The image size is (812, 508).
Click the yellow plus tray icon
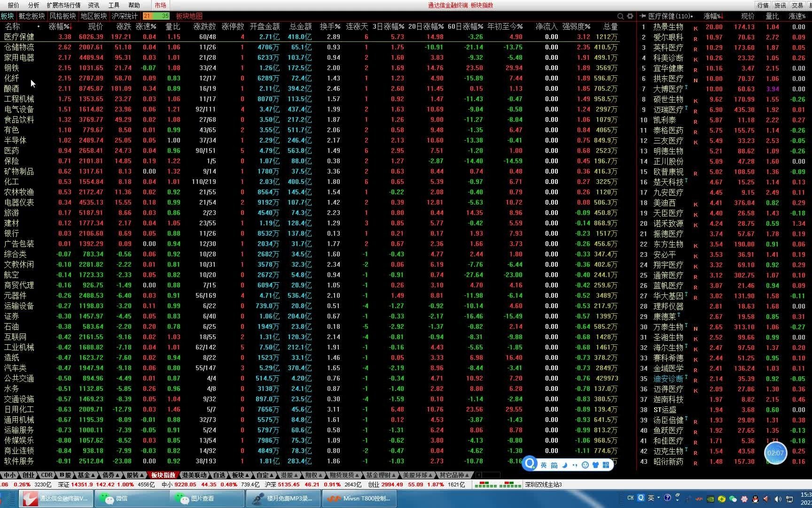click(x=722, y=499)
